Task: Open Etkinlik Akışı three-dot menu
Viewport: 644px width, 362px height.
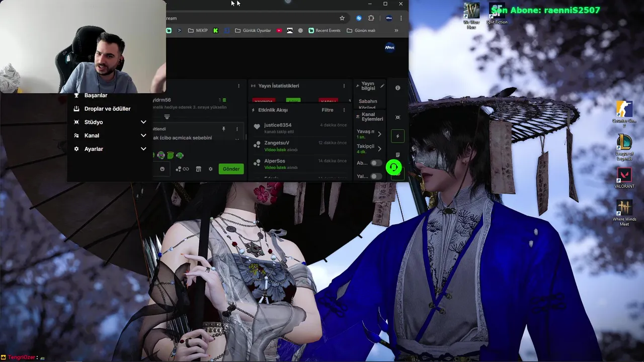Action: coord(344,110)
